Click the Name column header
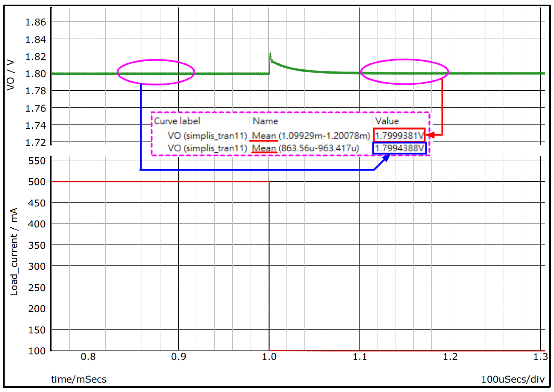Screen dimensions: 554x392 [265, 121]
